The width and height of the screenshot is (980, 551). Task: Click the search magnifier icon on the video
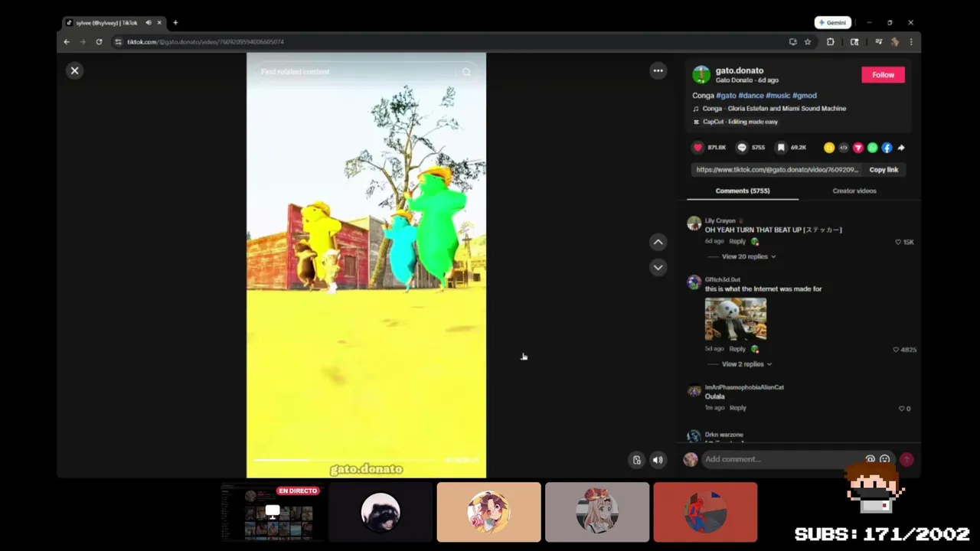click(466, 72)
